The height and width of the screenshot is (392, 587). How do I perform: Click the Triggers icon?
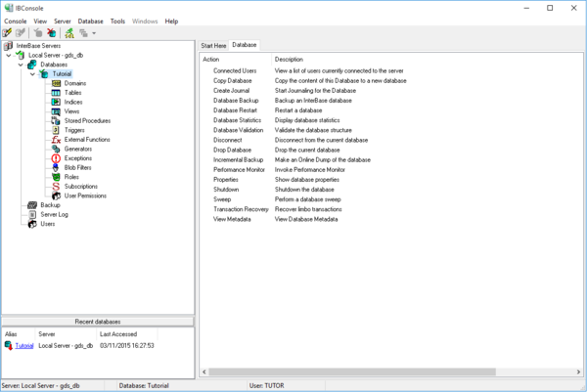coord(56,130)
